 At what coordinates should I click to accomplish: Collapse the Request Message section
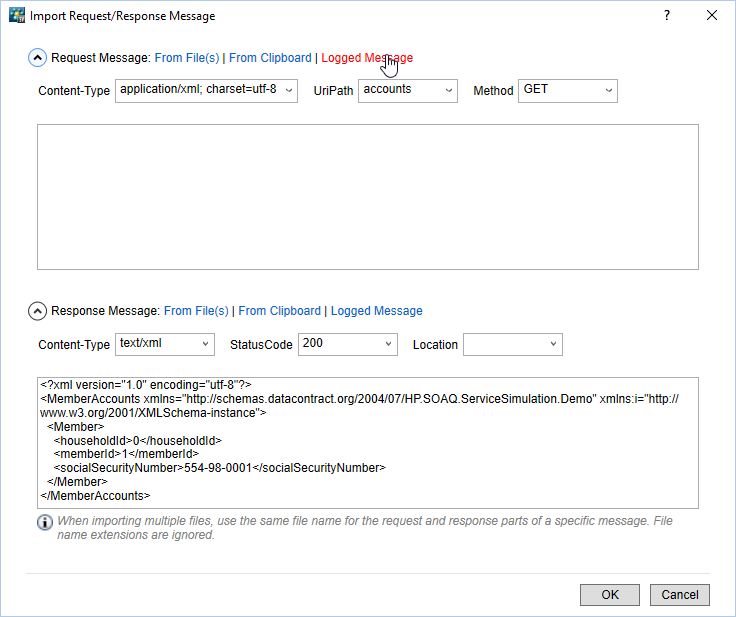[x=37, y=58]
